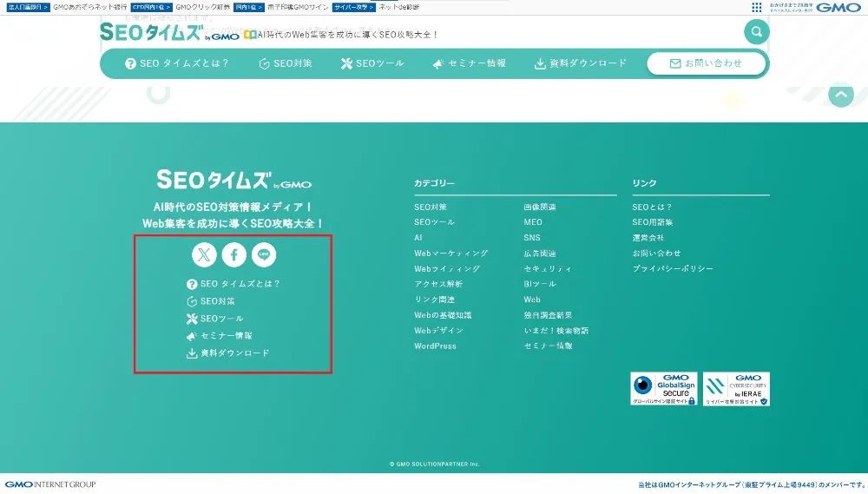The image size is (868, 494).
Task: Click the お問い合わせ button in header
Action: [x=706, y=63]
